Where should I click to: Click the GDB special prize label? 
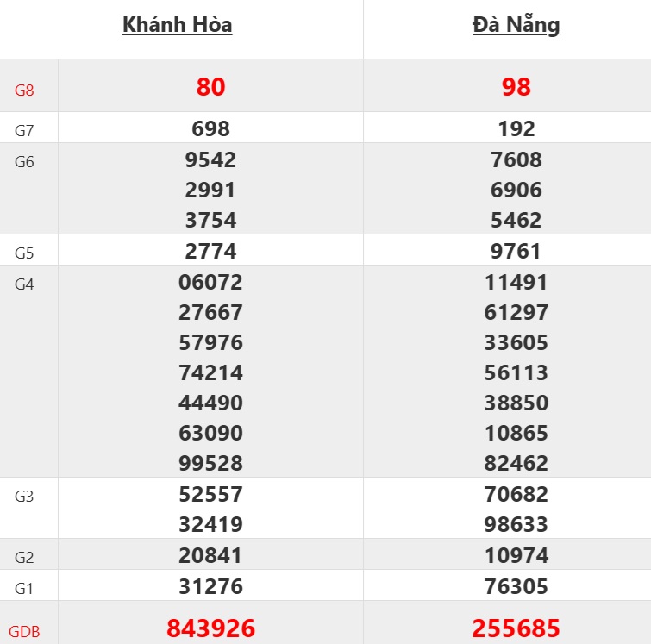click(x=26, y=631)
